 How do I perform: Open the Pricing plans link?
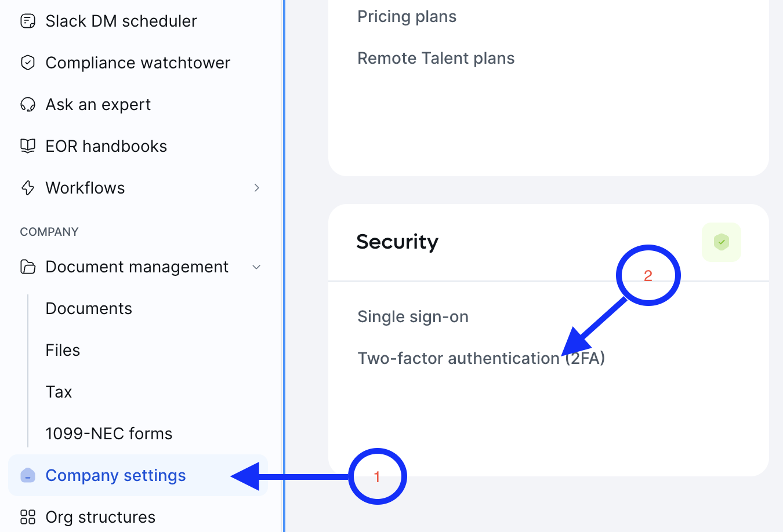point(407,16)
